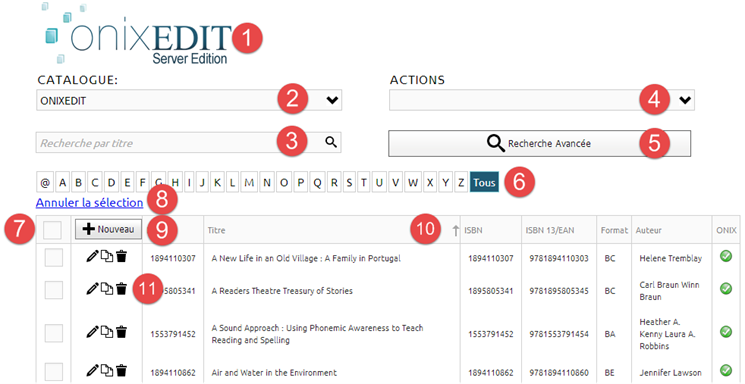
Task: Click ONIX checkmark for Heather A. Kenny row
Action: (x=726, y=332)
